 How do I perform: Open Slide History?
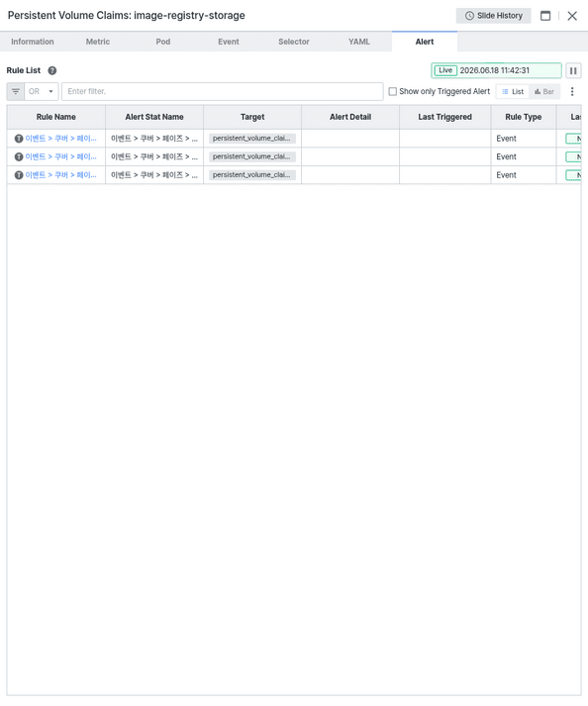pyautogui.click(x=493, y=16)
